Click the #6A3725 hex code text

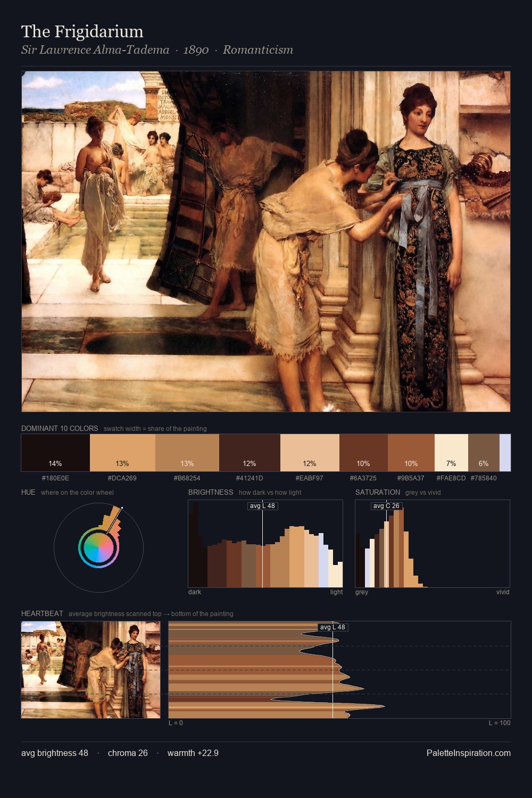coord(363,478)
